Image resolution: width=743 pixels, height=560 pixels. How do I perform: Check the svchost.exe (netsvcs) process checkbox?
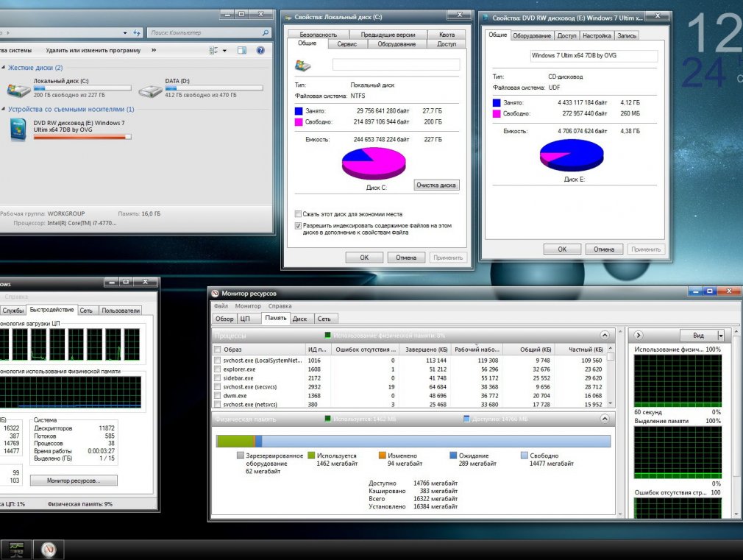pos(218,405)
